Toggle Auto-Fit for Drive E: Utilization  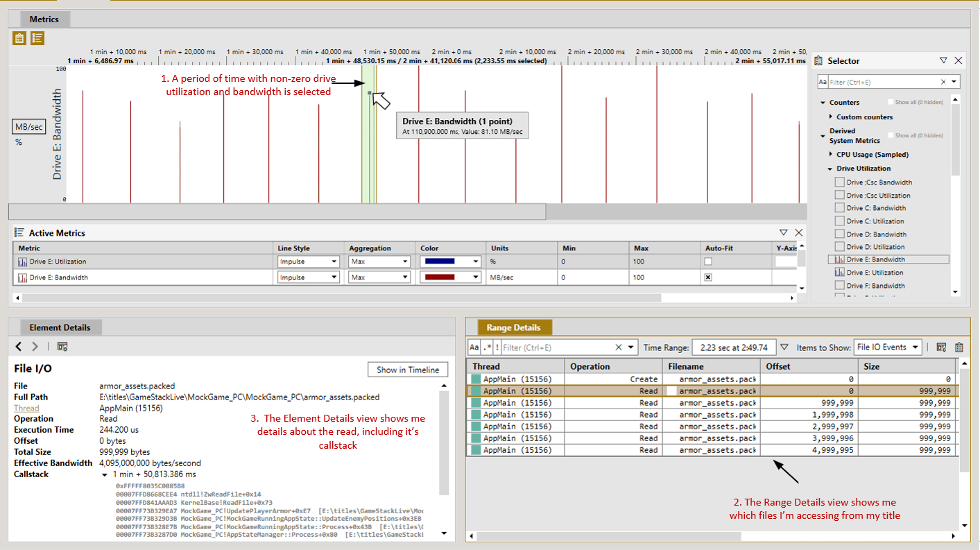(708, 261)
